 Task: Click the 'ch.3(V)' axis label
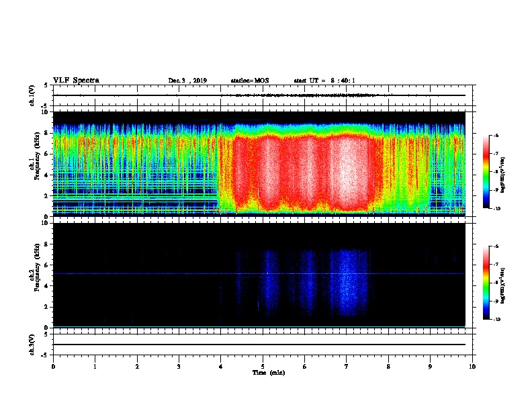click(x=32, y=345)
